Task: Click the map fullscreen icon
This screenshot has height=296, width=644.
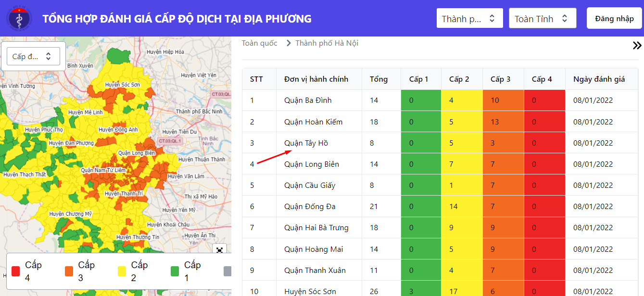Action: (x=219, y=249)
